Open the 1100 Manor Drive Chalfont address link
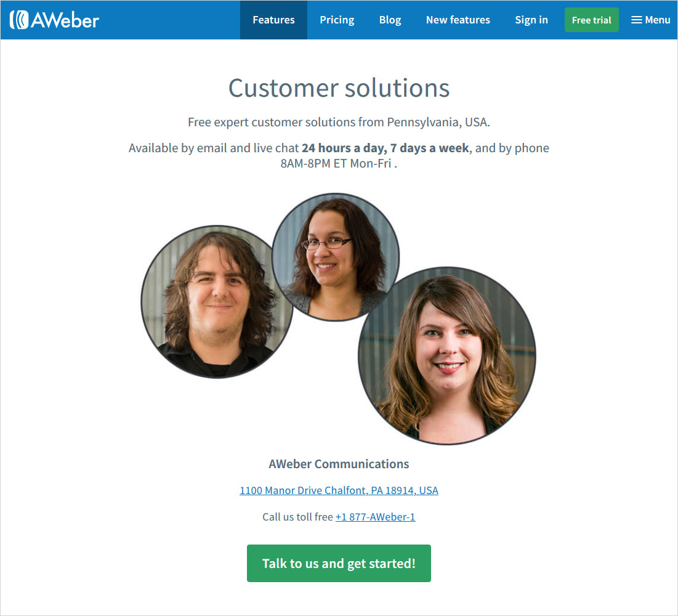 339,490
